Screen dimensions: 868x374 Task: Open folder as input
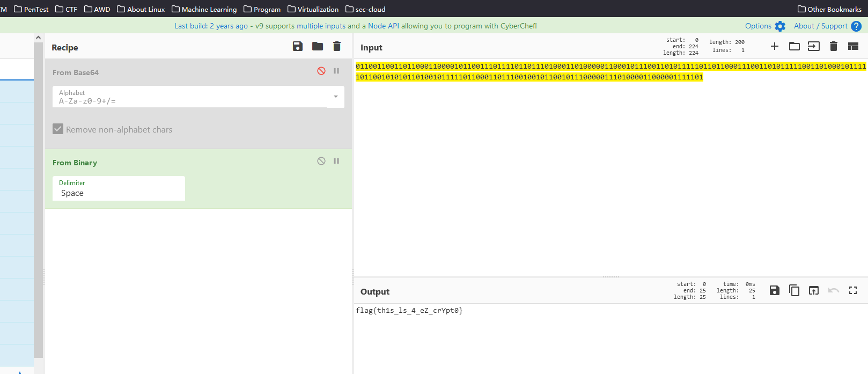point(795,46)
